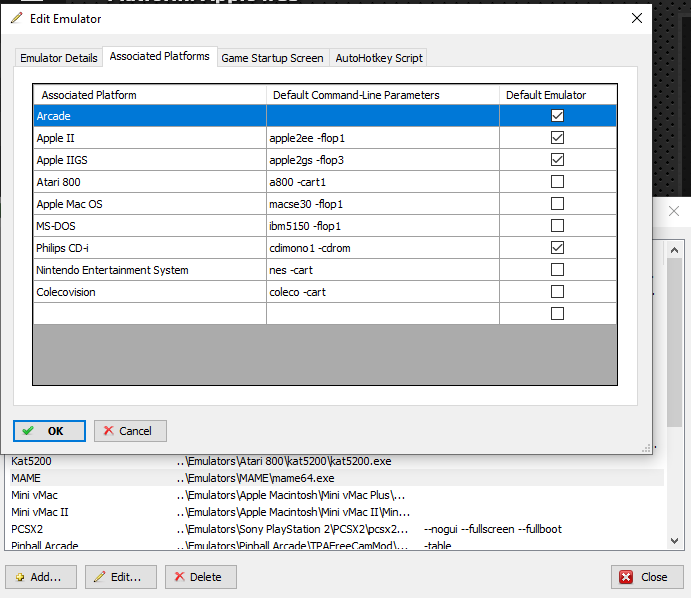Click the 'apple2gs -flop3' parameters cell
The width and height of the screenshot is (691, 598).
coord(383,160)
